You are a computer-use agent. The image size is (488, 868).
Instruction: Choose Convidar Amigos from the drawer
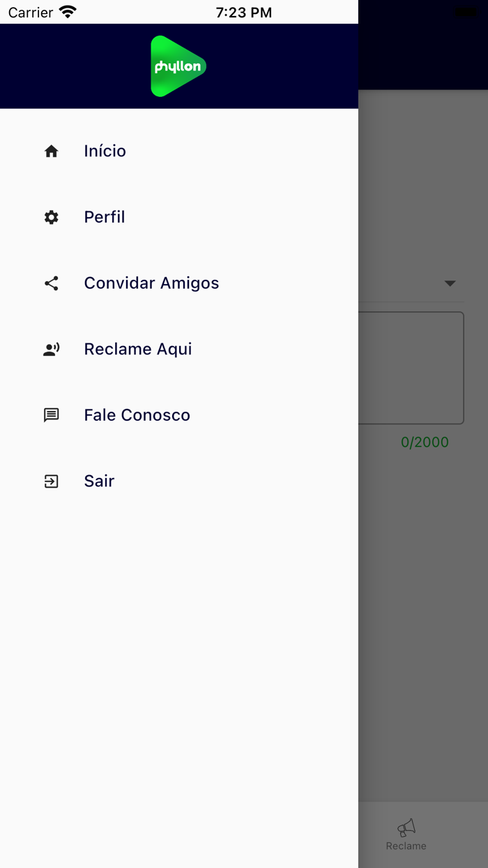[x=151, y=283]
